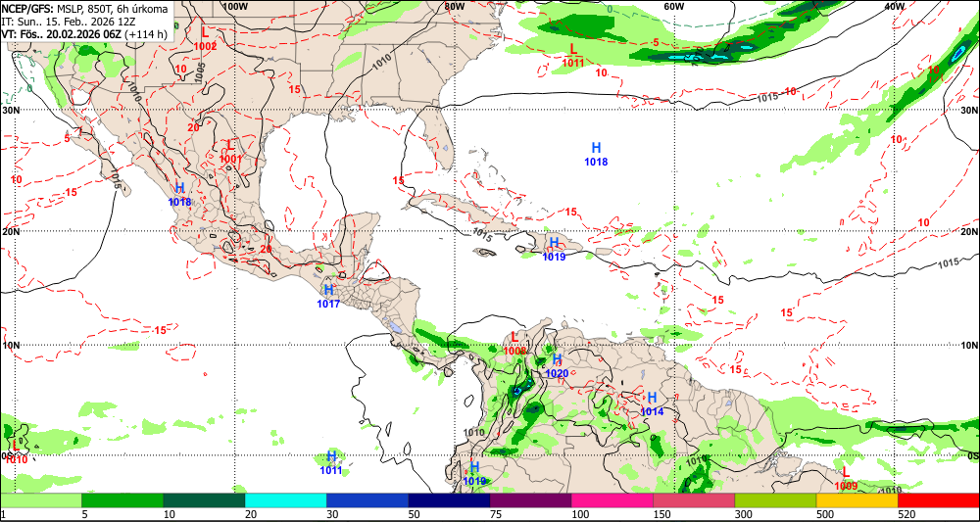
Task: Click the 'NCEP/GFS: MSLP, 850T, 6h úrkoma' title
Action: [x=84, y=10]
